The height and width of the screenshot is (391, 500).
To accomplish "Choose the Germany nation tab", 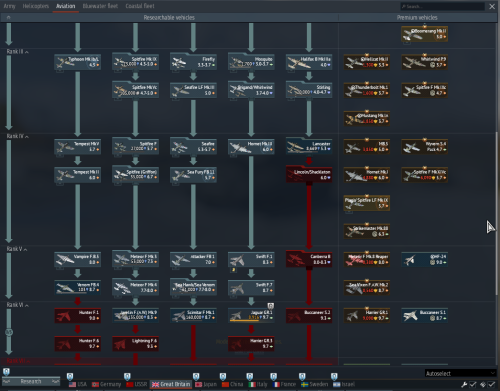I will (106, 384).
